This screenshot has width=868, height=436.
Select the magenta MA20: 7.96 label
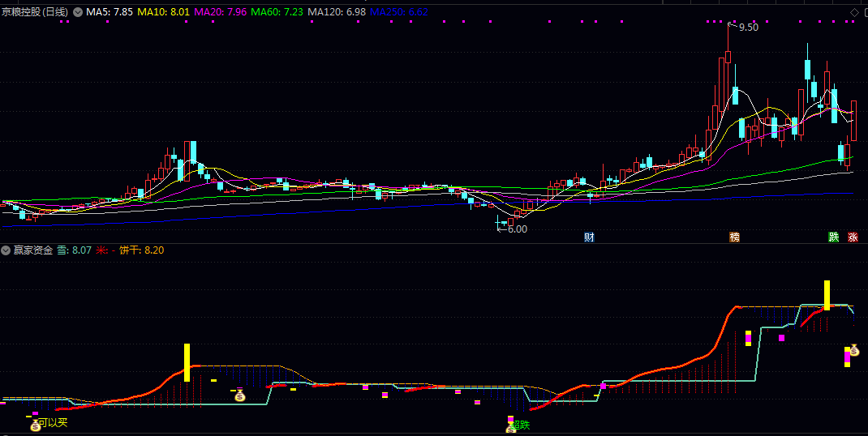click(x=220, y=12)
